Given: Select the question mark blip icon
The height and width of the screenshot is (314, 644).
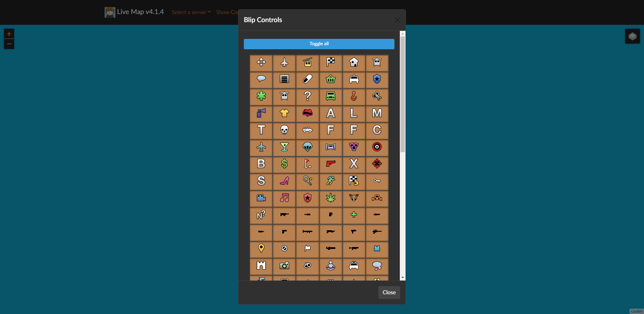Looking at the screenshot, I should (x=307, y=97).
